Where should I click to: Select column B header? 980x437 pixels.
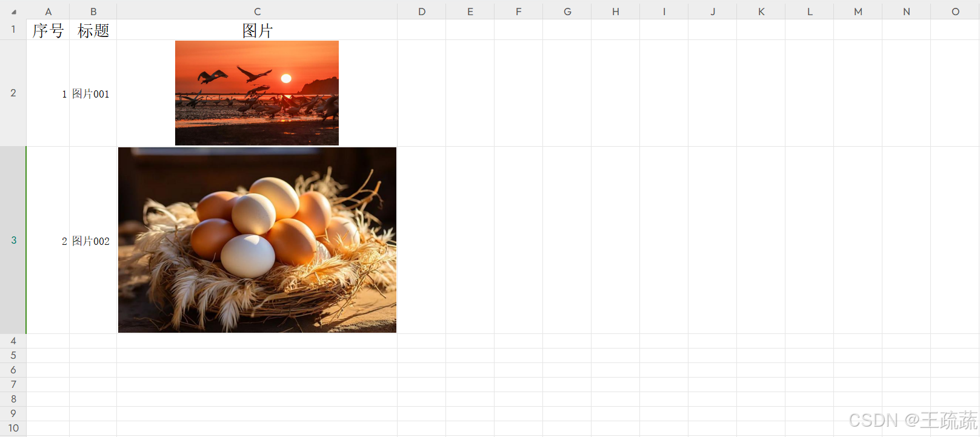tap(93, 12)
